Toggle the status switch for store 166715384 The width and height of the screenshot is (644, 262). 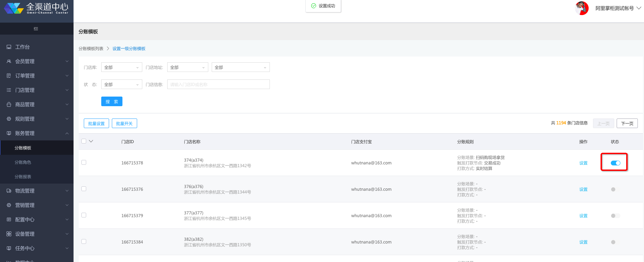tap(616, 242)
